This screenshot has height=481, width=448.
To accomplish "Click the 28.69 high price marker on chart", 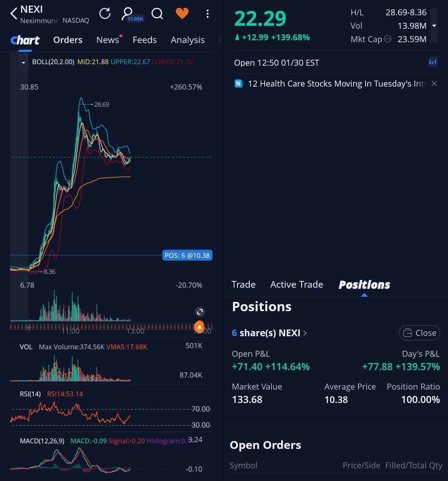I will point(101,105).
